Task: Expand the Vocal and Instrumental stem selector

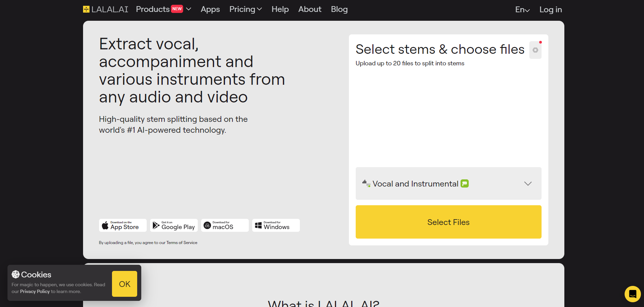Action: pyautogui.click(x=449, y=183)
